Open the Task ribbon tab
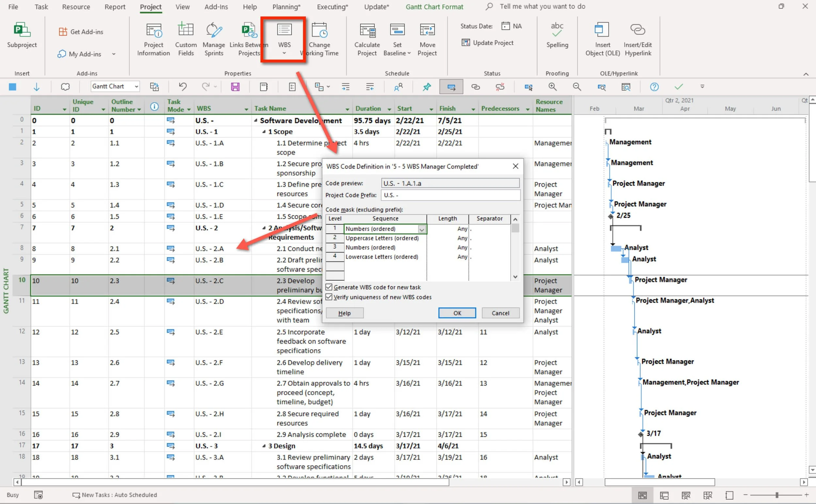816x504 pixels. [41, 7]
